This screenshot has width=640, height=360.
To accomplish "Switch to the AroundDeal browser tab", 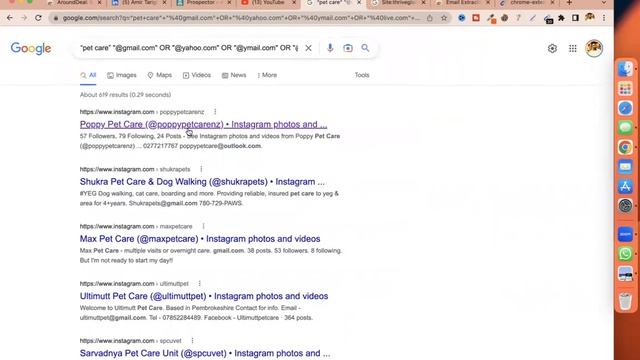I will click(x=73, y=3).
